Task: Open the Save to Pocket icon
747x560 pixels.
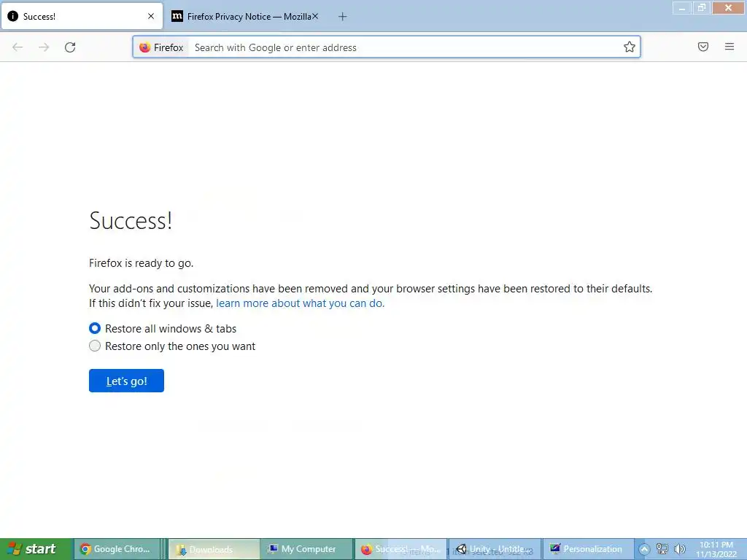Action: (703, 47)
